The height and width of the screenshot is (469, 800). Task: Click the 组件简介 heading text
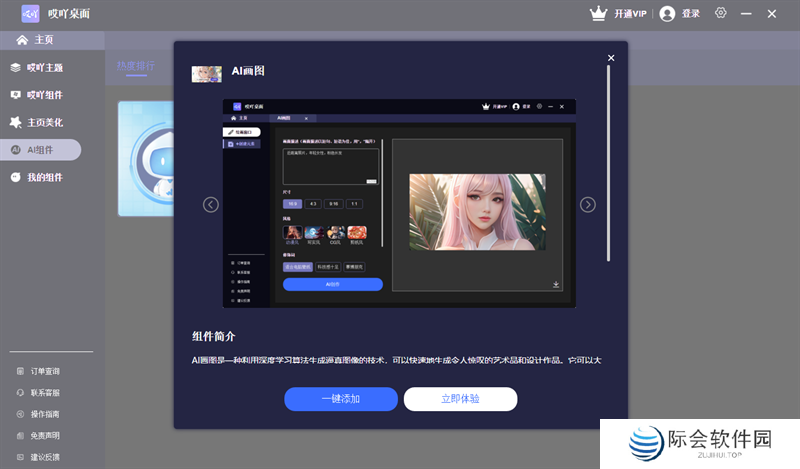click(x=213, y=336)
